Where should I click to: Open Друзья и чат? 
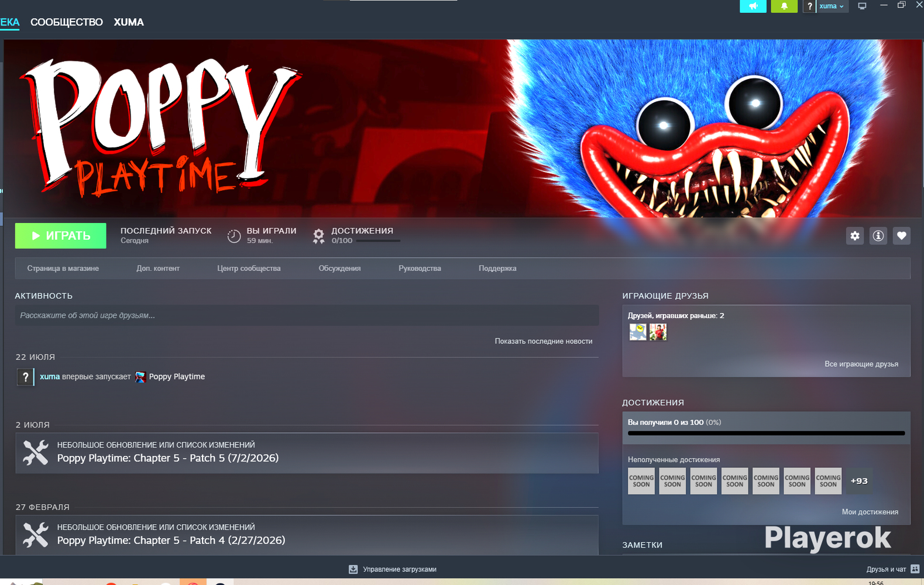point(886,569)
